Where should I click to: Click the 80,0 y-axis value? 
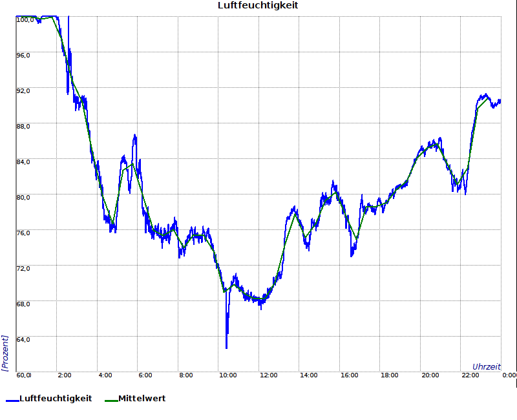click(23, 198)
